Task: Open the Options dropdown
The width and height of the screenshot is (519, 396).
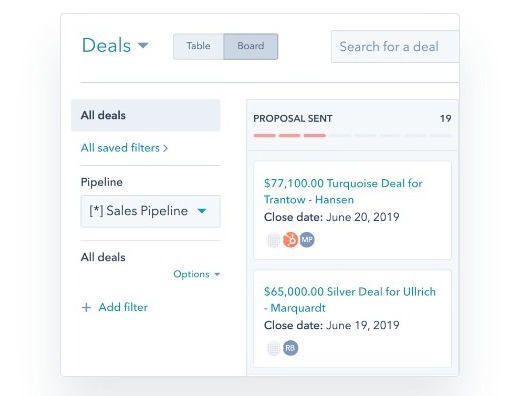Action: [x=197, y=274]
